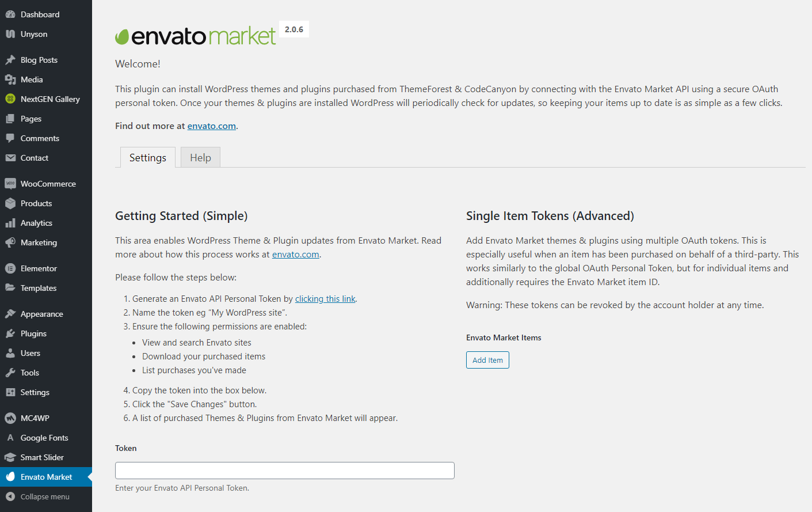
Task: Open the envato.com link after "Find out more"
Action: (212, 126)
